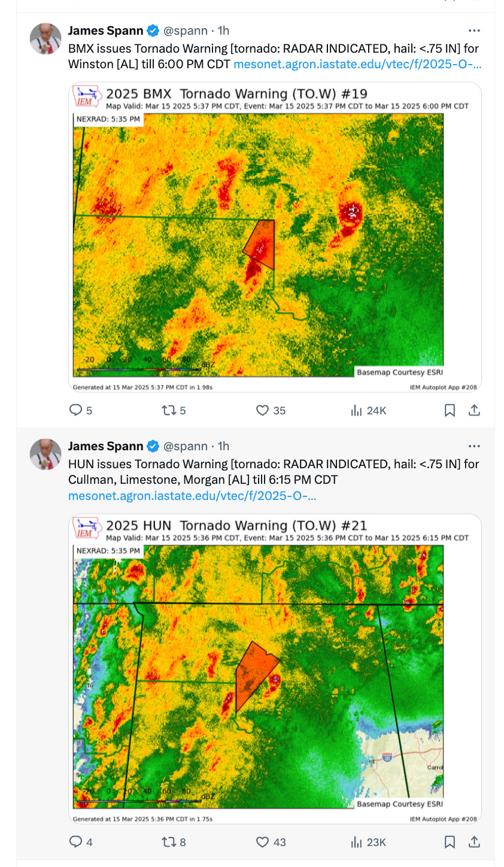
Task: Like the BMX Tornado Warning tweet
Action: [262, 410]
